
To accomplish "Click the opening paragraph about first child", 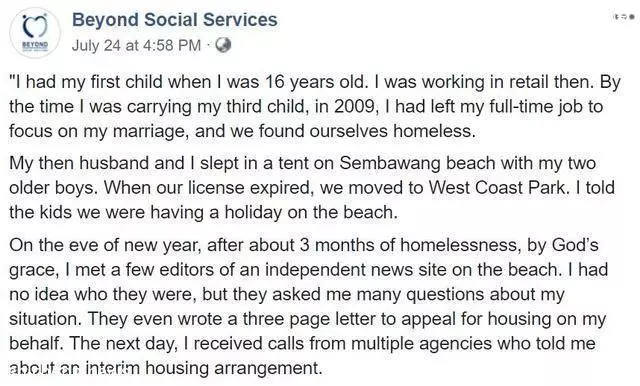I will click(315, 106).
